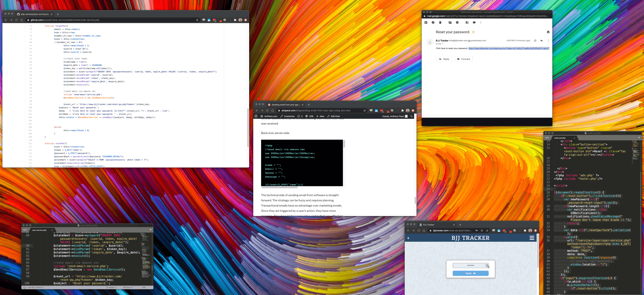
Task: Open Labels in the Gmail toolbar
Action: point(474,22)
